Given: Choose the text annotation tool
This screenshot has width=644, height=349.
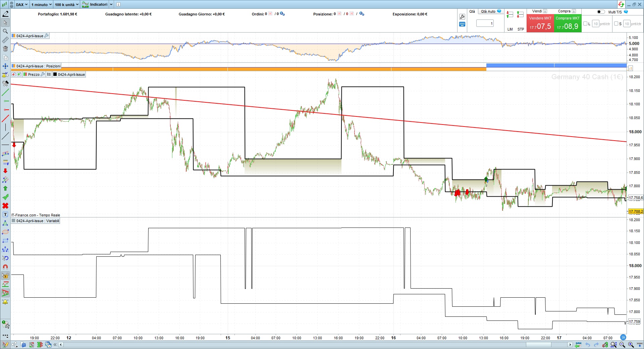Looking at the screenshot, I should pyautogui.click(x=5, y=214).
